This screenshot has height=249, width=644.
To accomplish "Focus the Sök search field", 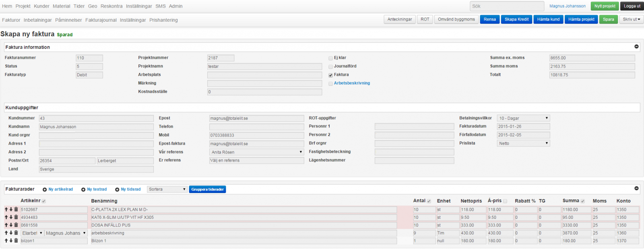I will pos(507,6).
